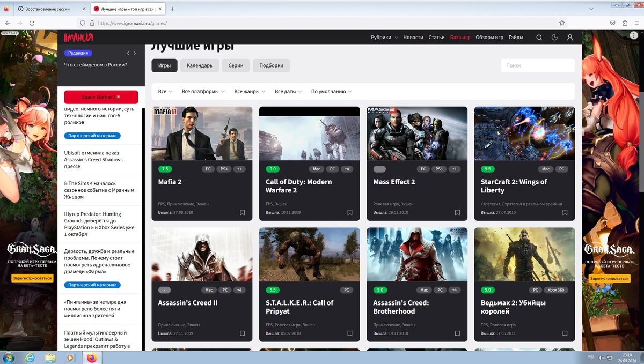
Task: Open the Firefox hamburger menu
Action: 636,23
